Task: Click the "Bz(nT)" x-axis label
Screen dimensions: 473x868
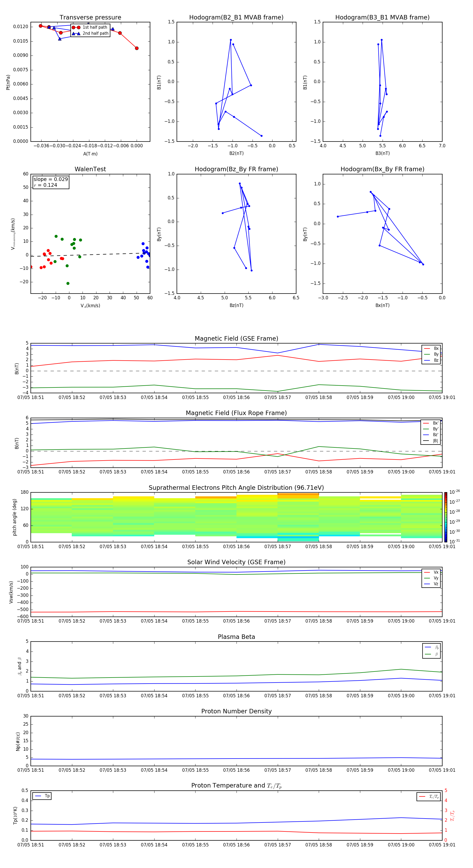Action: pyautogui.click(x=236, y=306)
